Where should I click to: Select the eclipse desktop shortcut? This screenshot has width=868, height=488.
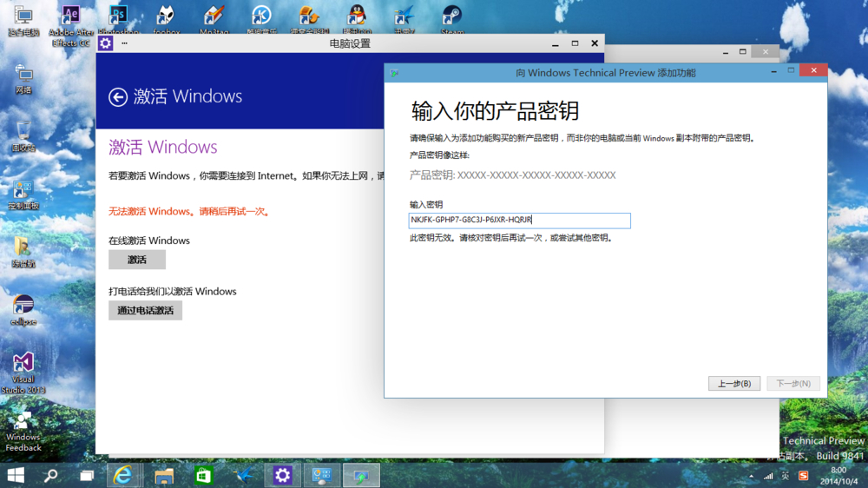tap(23, 310)
